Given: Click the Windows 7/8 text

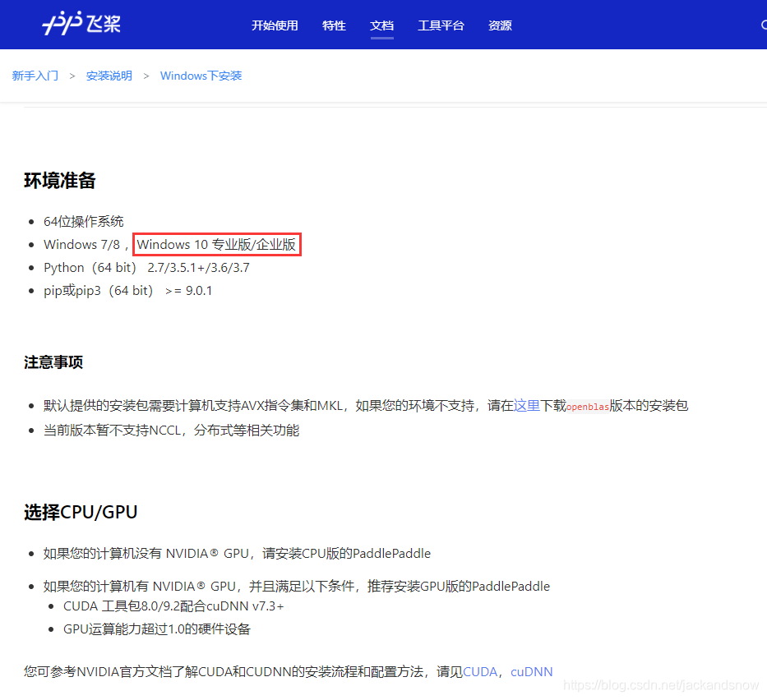Looking at the screenshot, I should (81, 244).
